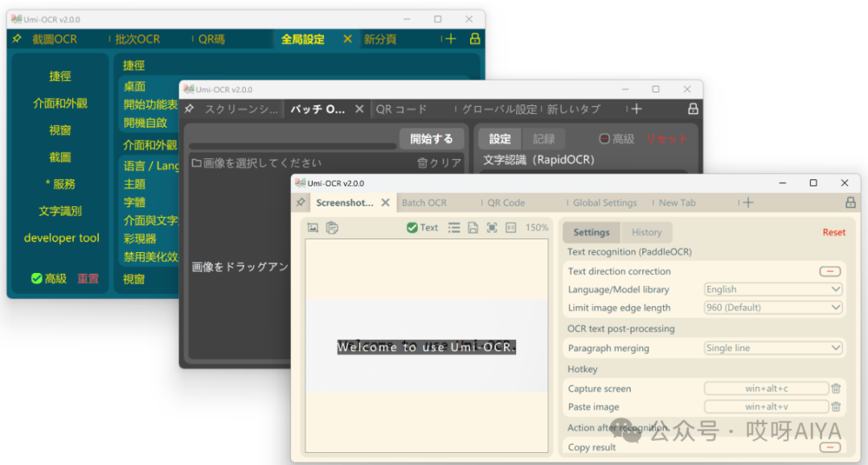Image resolution: width=868 pixels, height=465 pixels.
Task: Click the fit-to-window icon in the toolbar
Action: click(492, 227)
